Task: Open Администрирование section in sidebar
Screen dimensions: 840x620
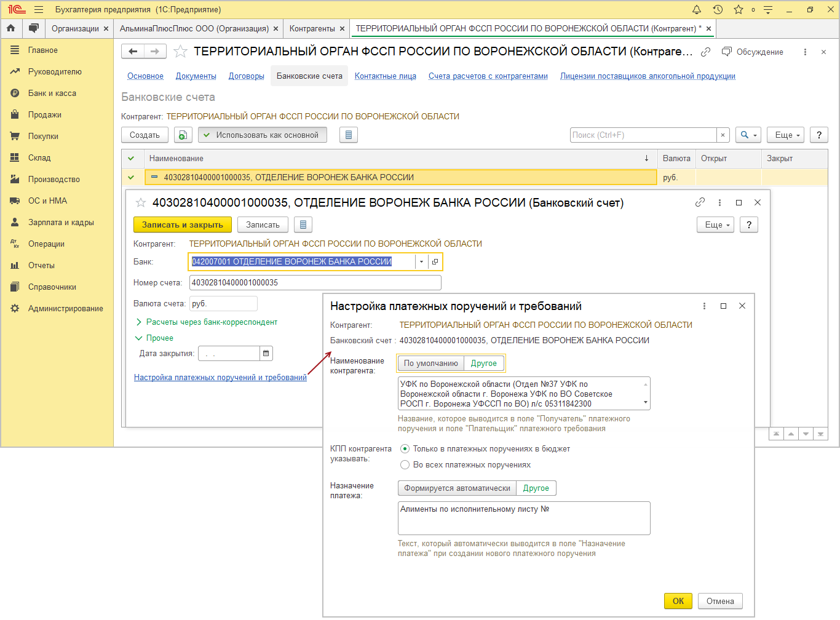Action: click(x=66, y=309)
